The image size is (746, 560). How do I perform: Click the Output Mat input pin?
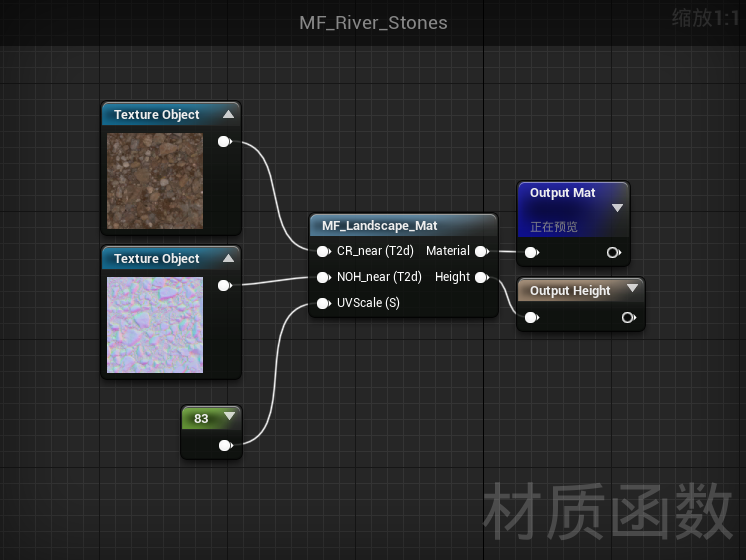point(531,253)
